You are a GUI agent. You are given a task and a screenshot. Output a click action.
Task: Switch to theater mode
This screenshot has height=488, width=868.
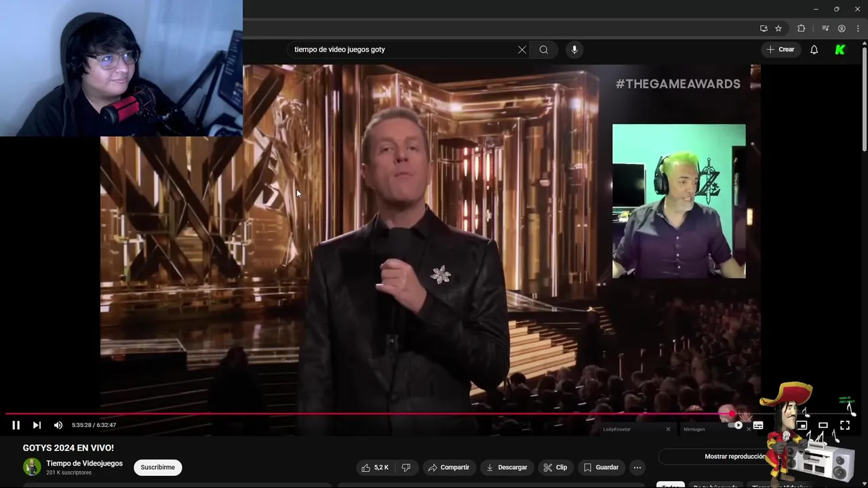(823, 426)
